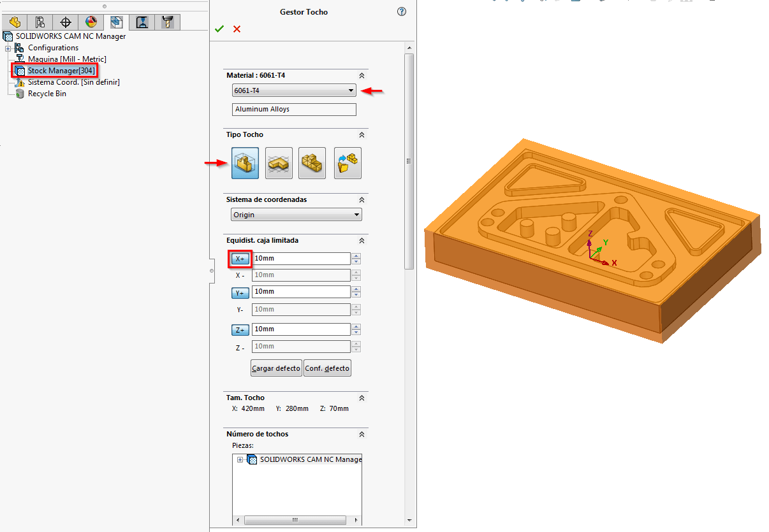Screen dimensions: 769x532
Task: Select the bounding box stock type
Action: (245, 163)
